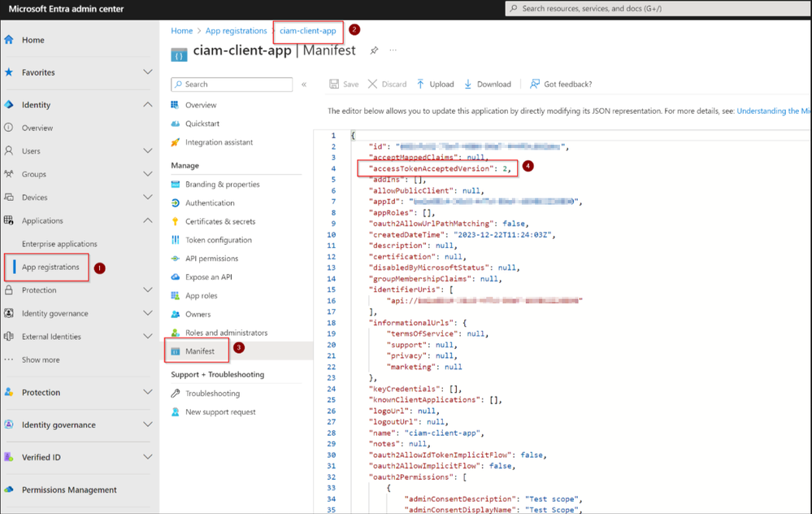Click the Token configuration bars icon

pos(175,240)
